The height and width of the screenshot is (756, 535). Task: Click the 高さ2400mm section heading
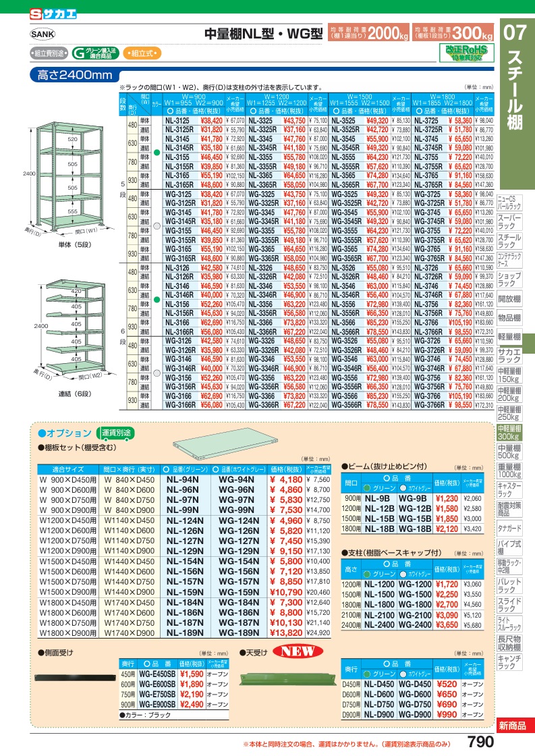click(75, 75)
